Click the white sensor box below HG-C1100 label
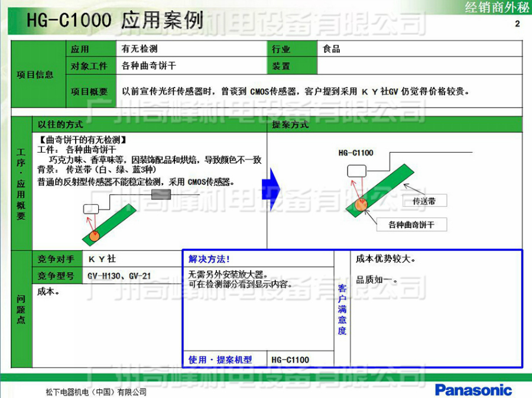Viewport: 532px width, 398px height. click(355, 172)
